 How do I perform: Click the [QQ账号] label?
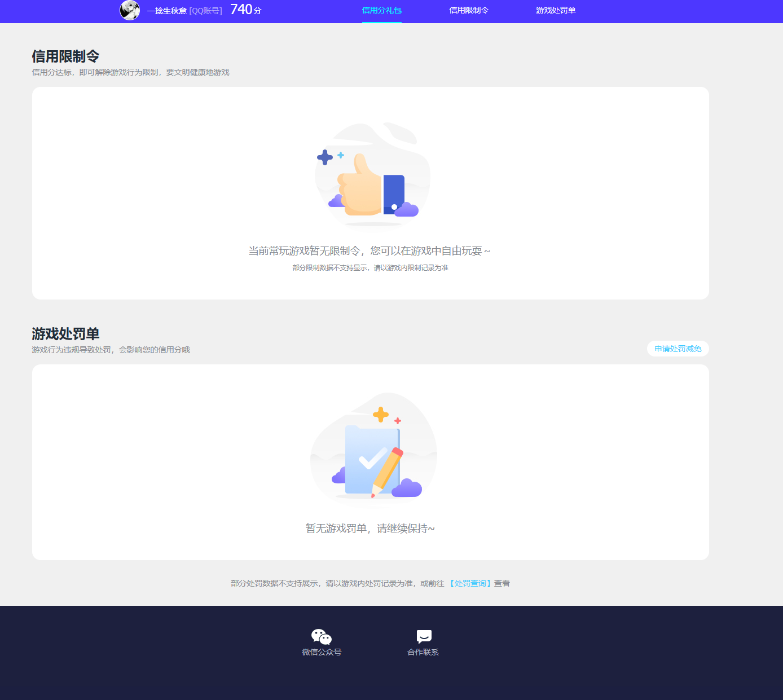coord(205,11)
